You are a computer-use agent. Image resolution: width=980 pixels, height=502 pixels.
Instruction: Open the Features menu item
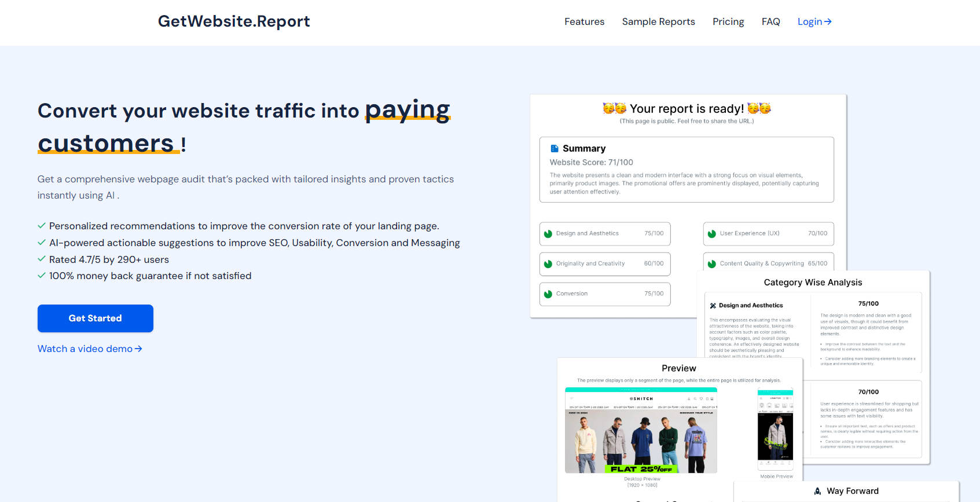(x=584, y=21)
